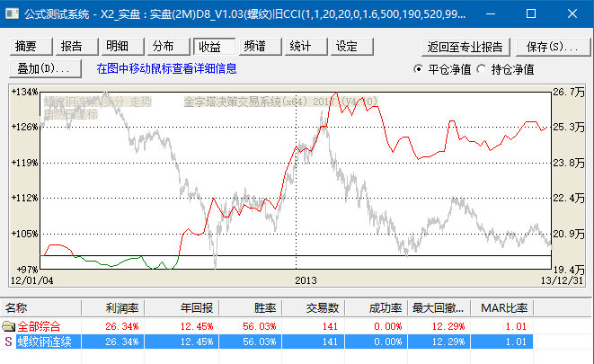Switch to the 报告 tab
This screenshot has width=594, height=364.
click(77, 47)
